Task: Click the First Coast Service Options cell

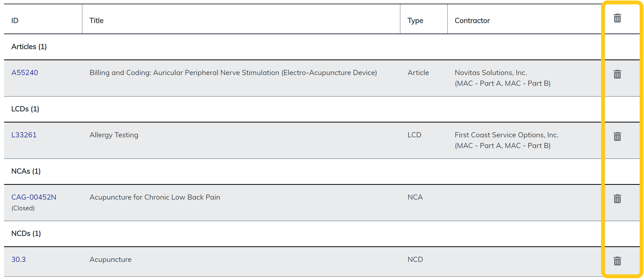Action: [x=506, y=135]
